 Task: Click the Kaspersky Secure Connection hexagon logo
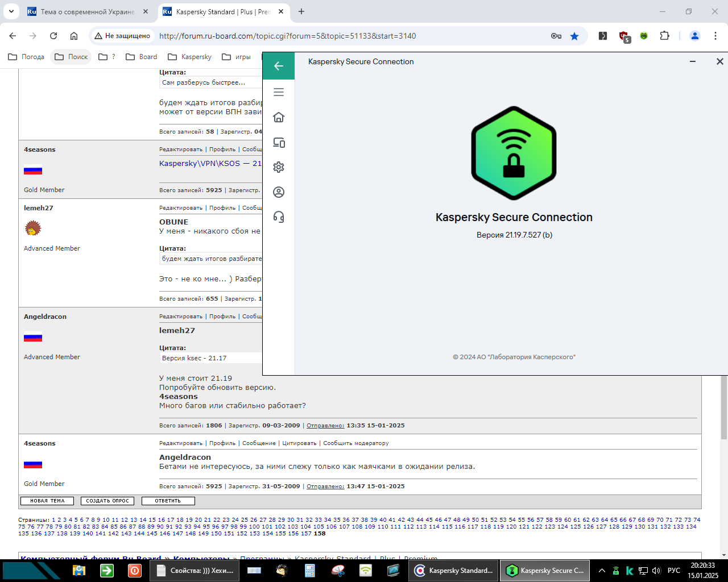[x=514, y=153]
